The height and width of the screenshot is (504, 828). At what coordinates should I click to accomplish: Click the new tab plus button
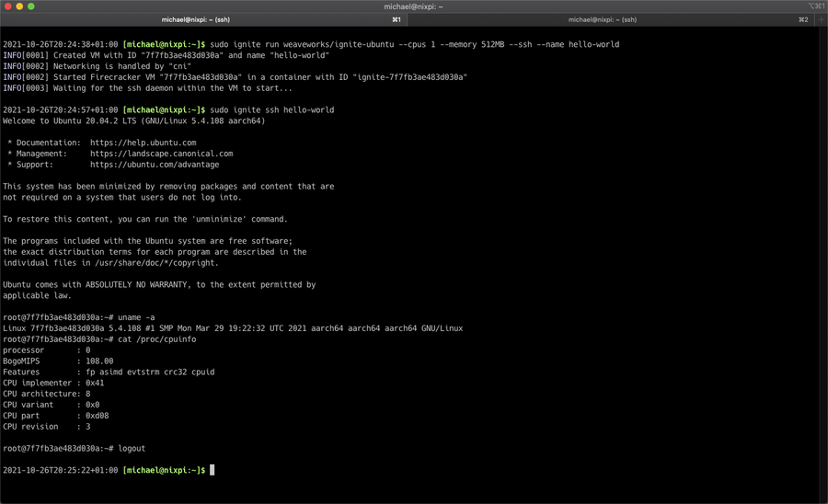821,19
